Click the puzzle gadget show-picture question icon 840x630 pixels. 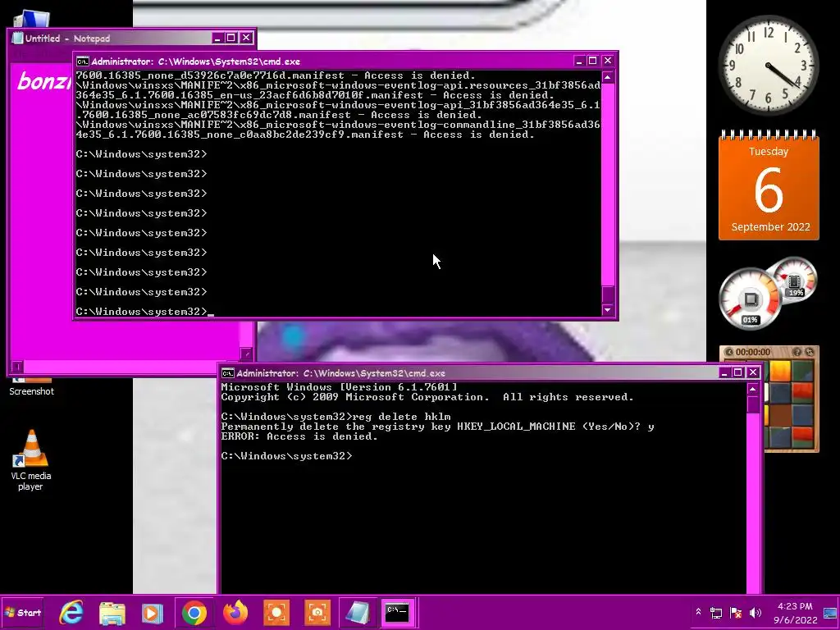[x=797, y=352]
